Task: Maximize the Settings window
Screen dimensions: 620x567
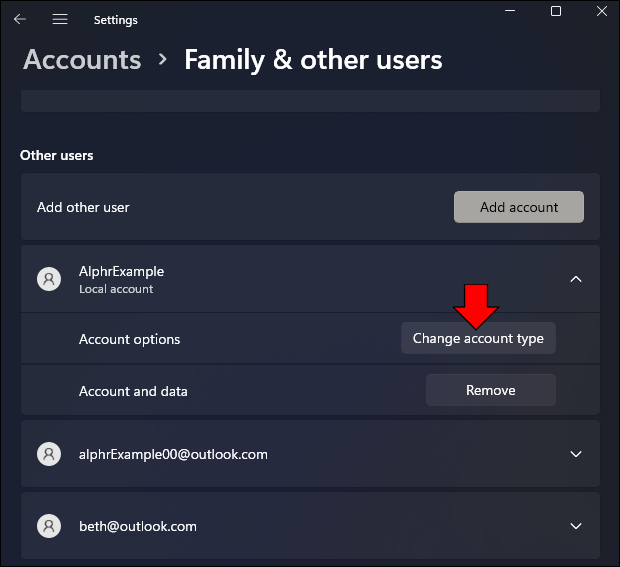Action: pyautogui.click(x=556, y=11)
